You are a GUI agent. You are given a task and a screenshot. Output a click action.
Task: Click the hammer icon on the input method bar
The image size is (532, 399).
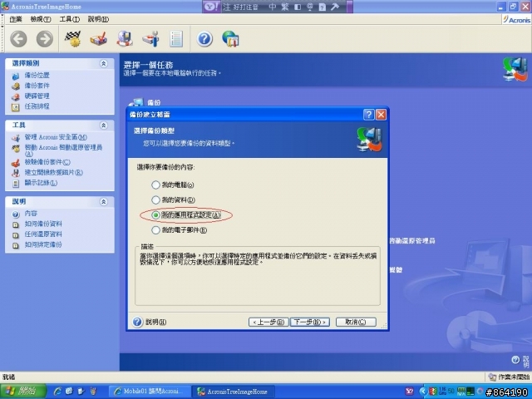click(x=334, y=7)
